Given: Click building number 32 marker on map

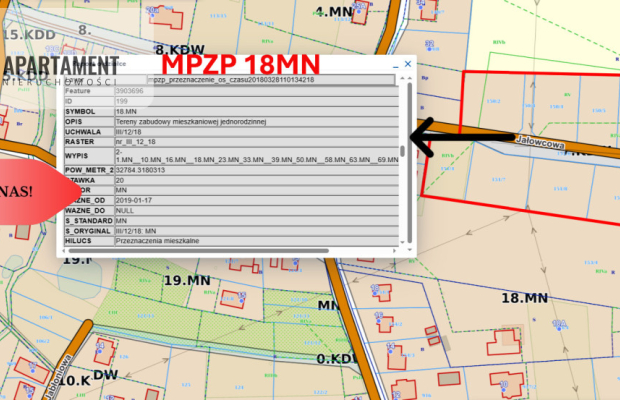Looking at the screenshot, I should (x=429, y=44).
